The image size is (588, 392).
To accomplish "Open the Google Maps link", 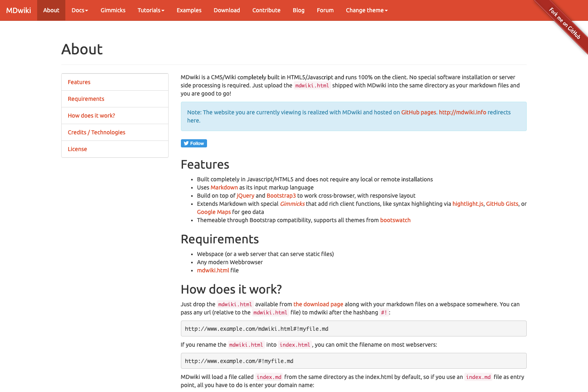I will [x=214, y=212].
